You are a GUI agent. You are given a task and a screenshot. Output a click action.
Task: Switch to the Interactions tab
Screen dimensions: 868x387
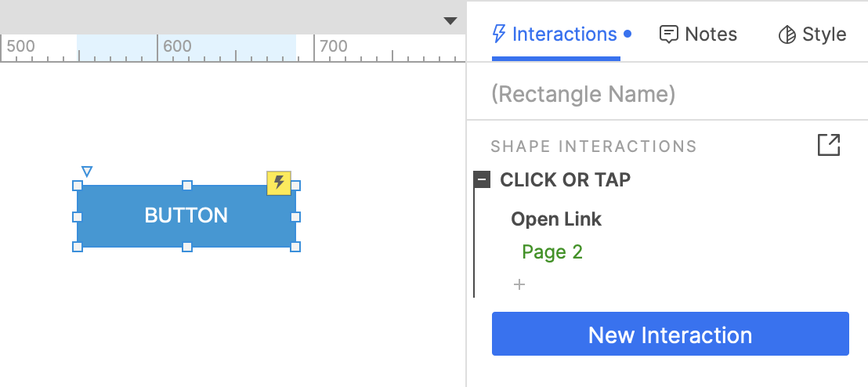click(x=555, y=34)
